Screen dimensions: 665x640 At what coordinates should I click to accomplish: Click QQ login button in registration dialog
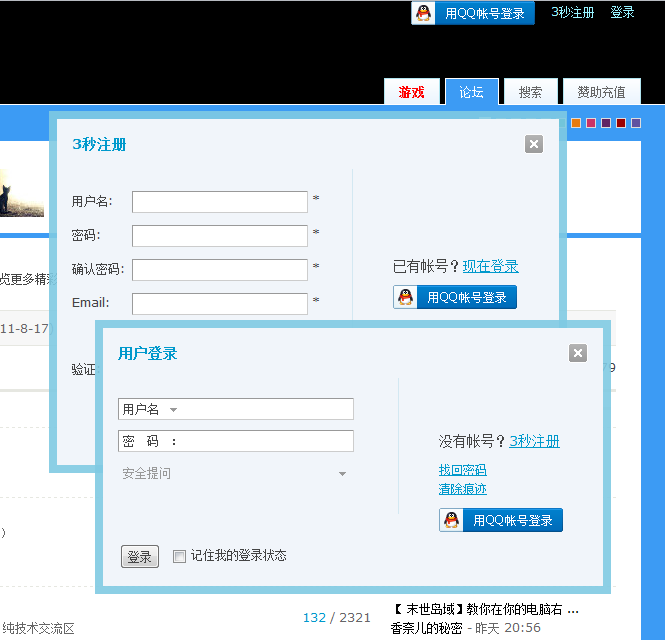[x=455, y=297]
